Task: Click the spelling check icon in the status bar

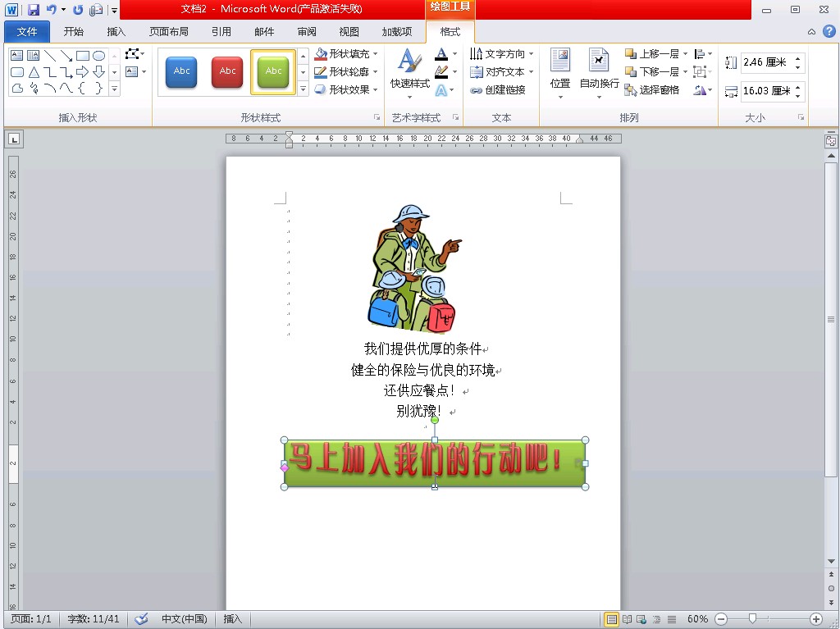Action: (141, 619)
